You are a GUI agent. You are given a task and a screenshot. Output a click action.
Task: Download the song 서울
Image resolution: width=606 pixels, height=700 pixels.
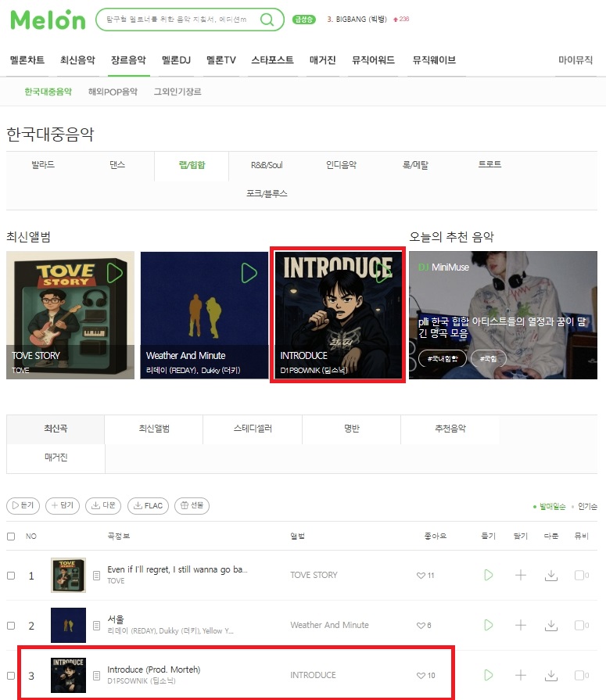(x=551, y=625)
